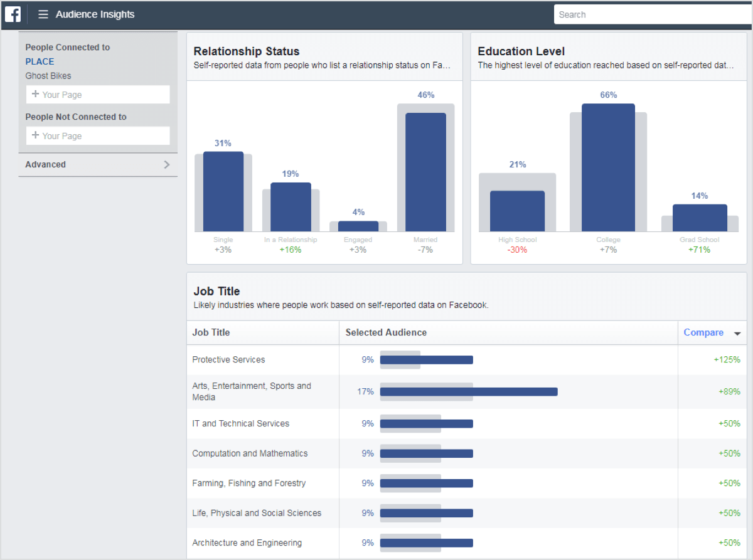Click the Audience Insights title
Viewport: 753px width, 560px height.
(x=95, y=14)
